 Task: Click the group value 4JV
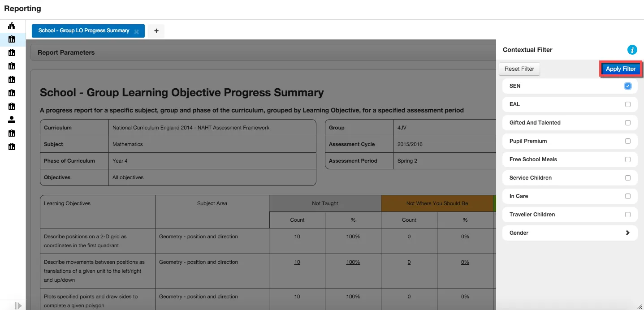pos(402,128)
